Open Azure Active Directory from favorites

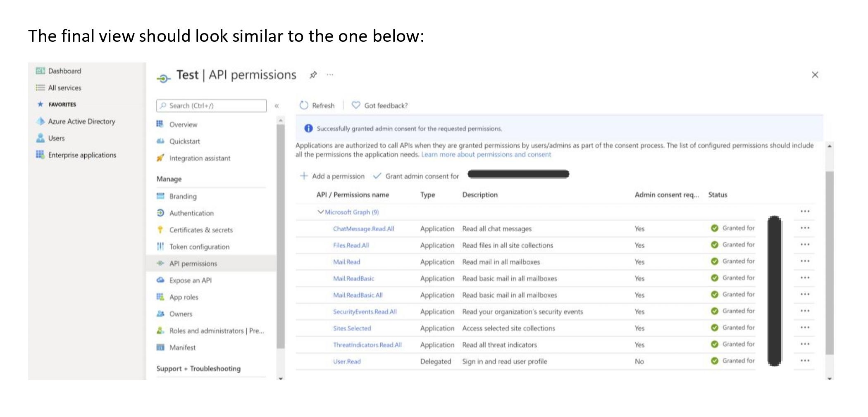pyautogui.click(x=81, y=121)
